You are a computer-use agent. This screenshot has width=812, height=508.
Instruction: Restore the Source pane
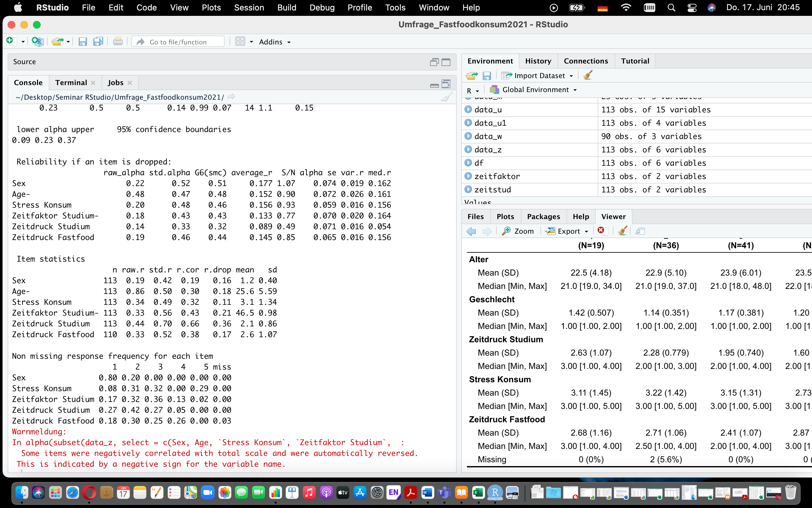[434, 62]
